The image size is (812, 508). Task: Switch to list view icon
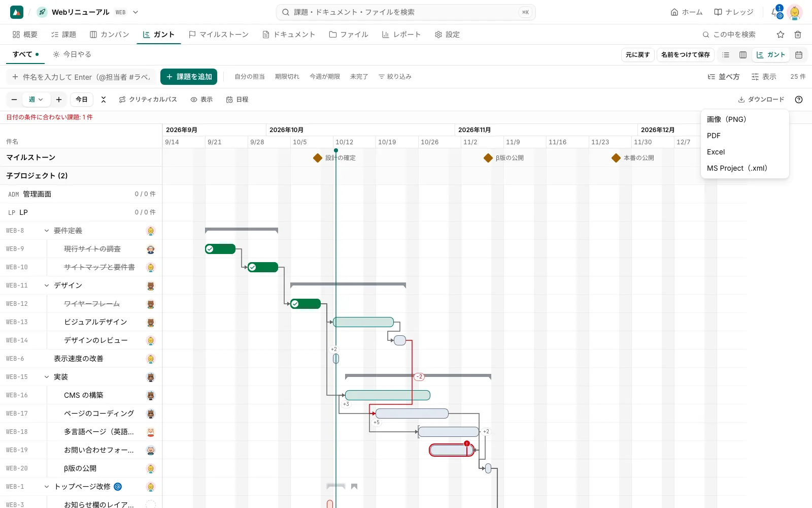point(726,55)
